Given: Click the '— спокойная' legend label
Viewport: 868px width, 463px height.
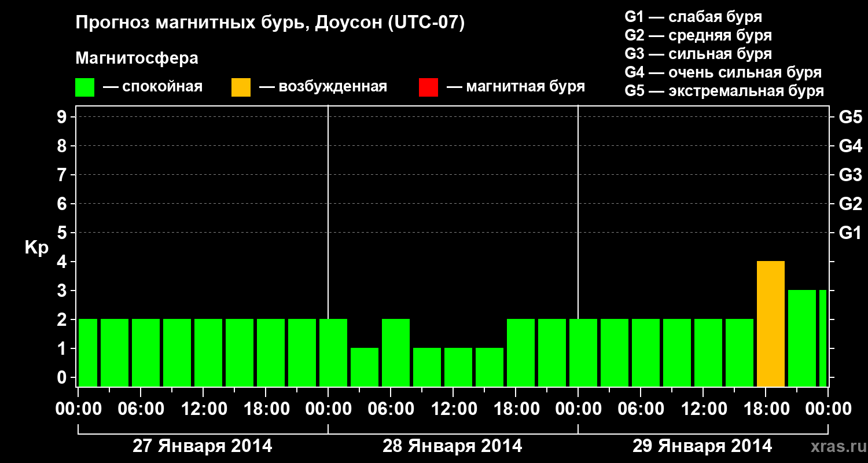Looking at the screenshot, I should pos(153,87).
